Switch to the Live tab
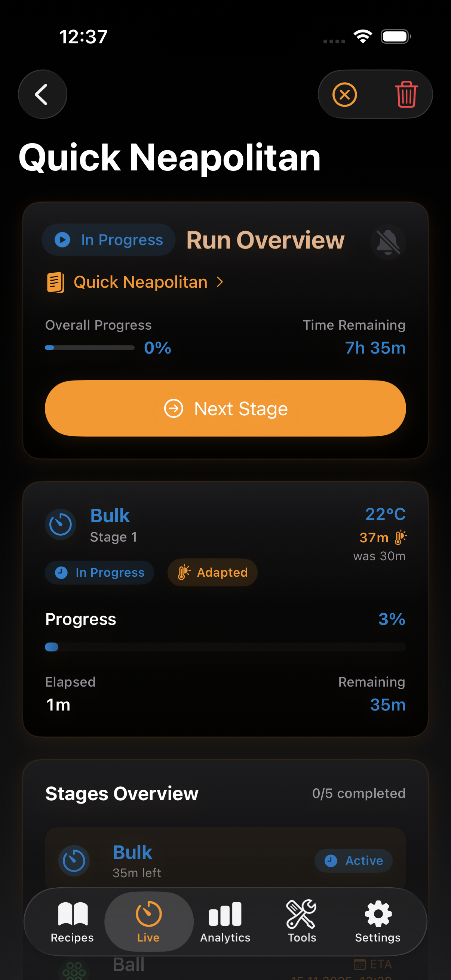This screenshot has height=980, width=451. (x=148, y=921)
